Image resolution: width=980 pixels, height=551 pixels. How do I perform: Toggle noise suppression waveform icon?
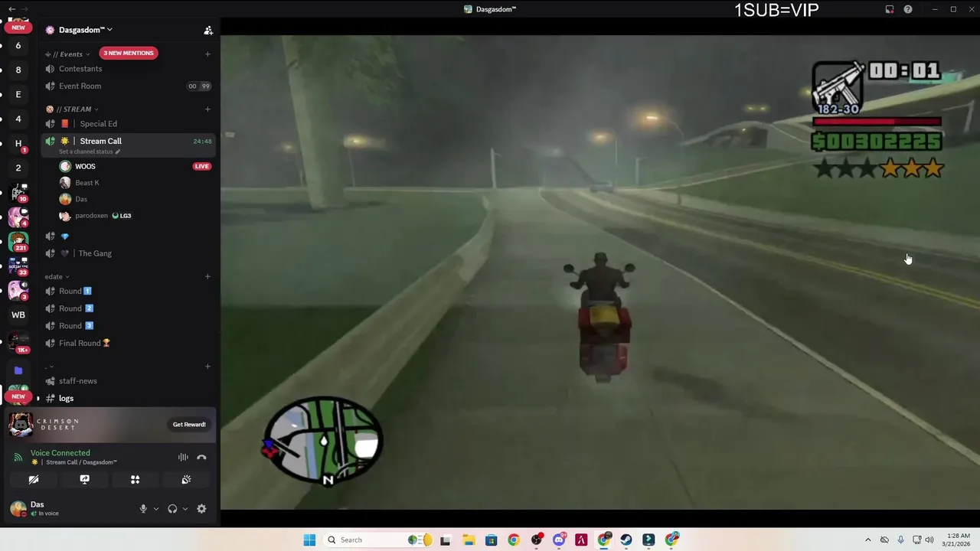[183, 458]
